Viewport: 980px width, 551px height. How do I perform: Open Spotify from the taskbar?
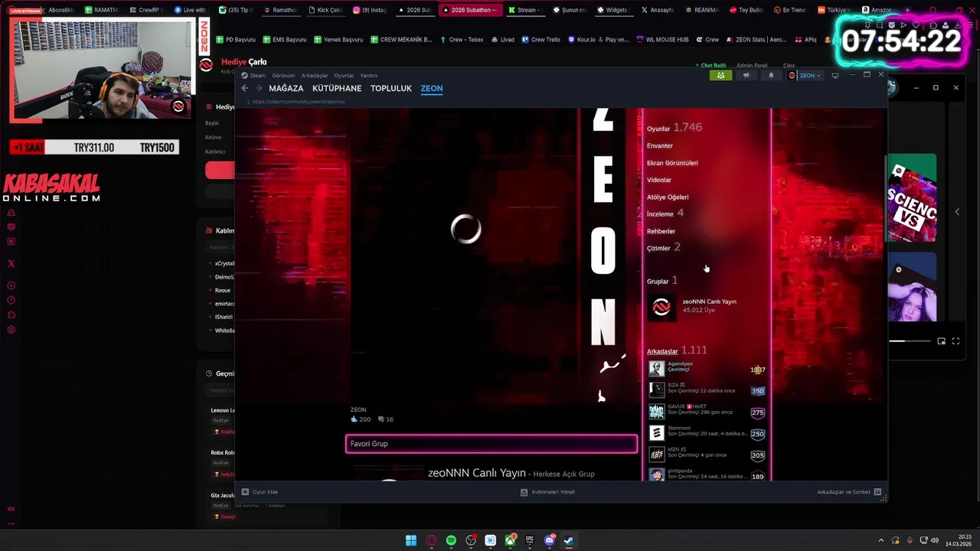451,540
